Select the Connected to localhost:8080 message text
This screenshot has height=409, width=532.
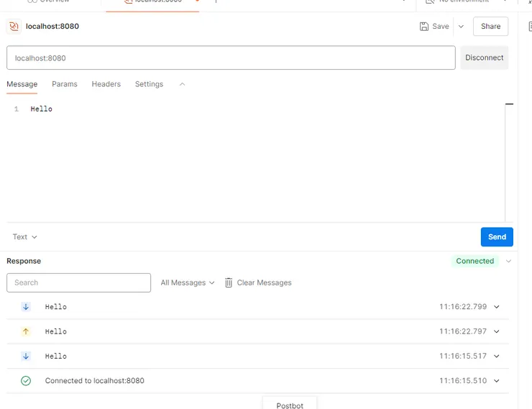point(95,381)
